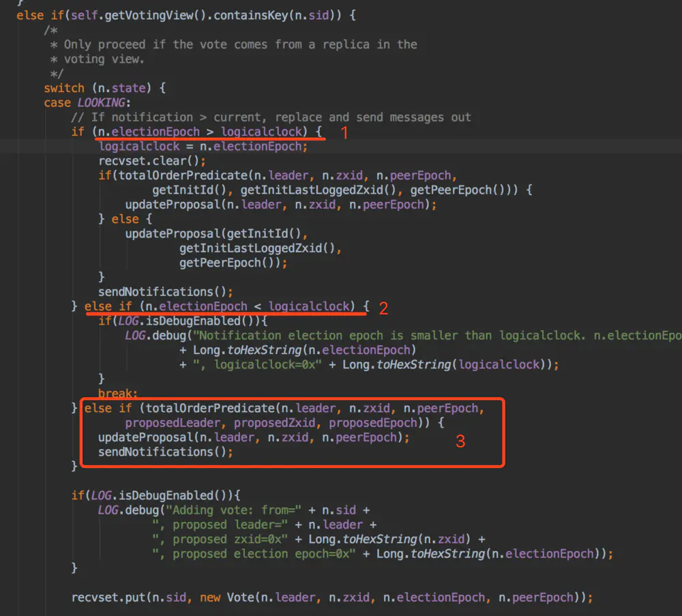Click the "switch" keyword
The width and height of the screenshot is (682, 616).
click(x=64, y=88)
